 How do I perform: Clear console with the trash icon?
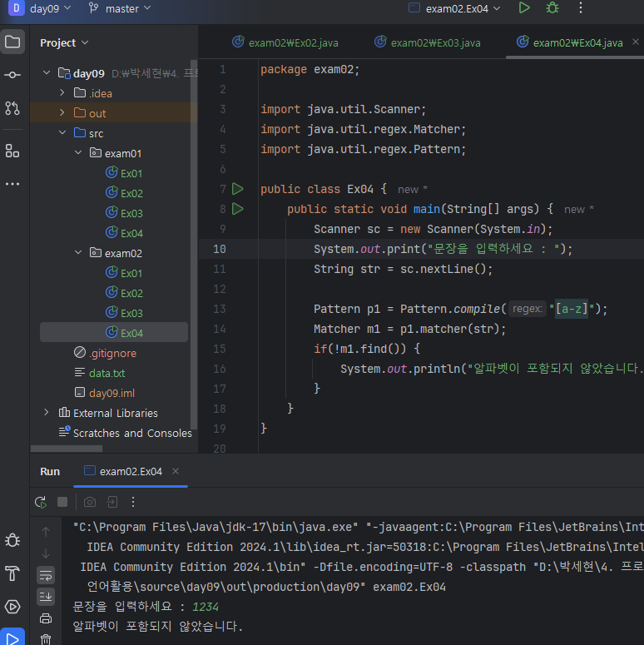[46, 638]
